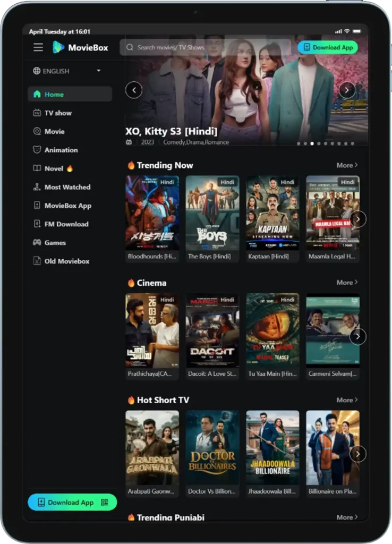This screenshot has height=544, width=392.
Task: Open Games in the sidebar
Action: pyautogui.click(x=70, y=242)
